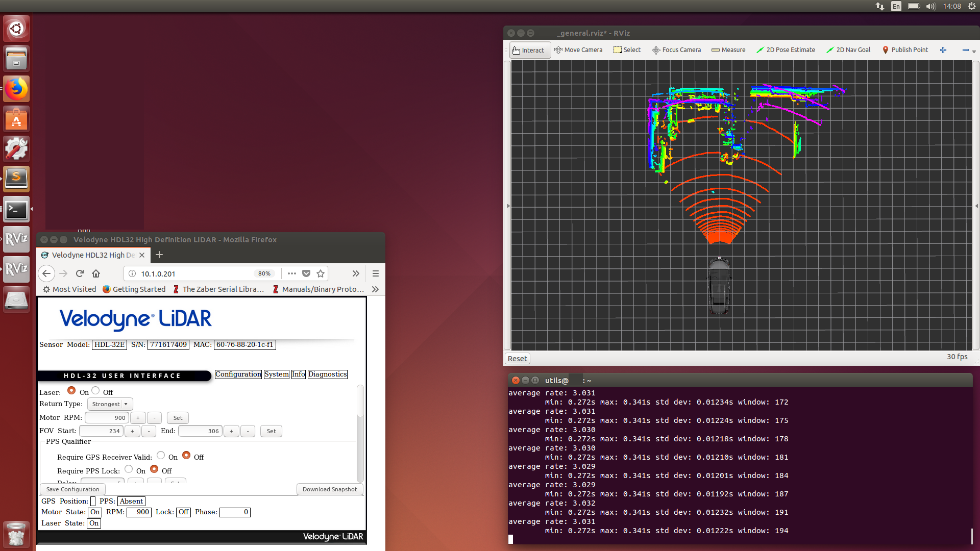Viewport: 980px width, 551px height.
Task: Select the 2D Nav Goal tool
Action: point(848,50)
